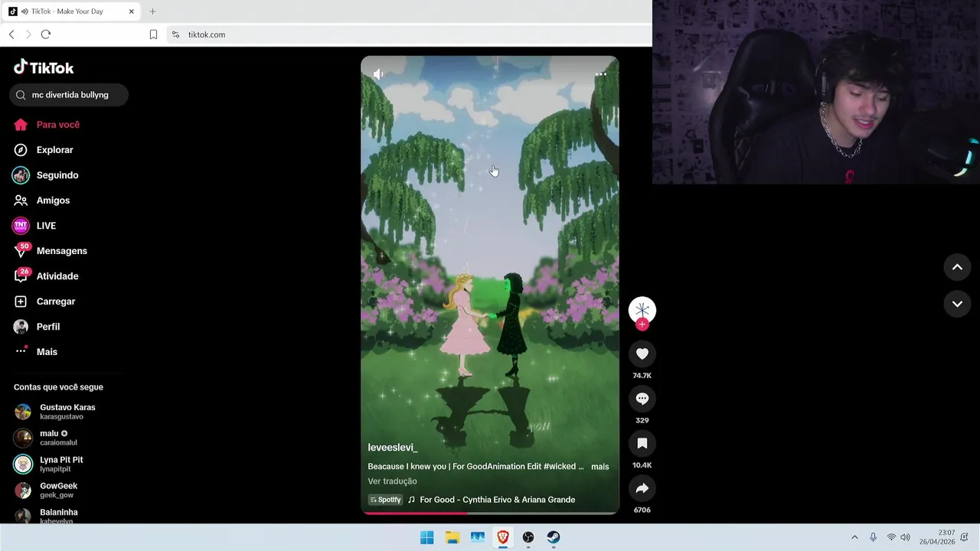This screenshot has width=980, height=551.
Task: Open Atividade notifications
Action: (57, 276)
